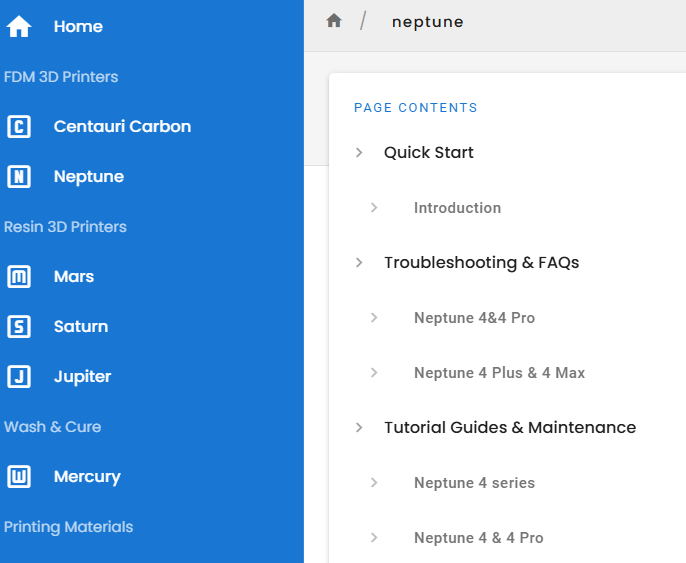
Task: Click the Centauri Carbon C icon
Action: click(x=19, y=126)
